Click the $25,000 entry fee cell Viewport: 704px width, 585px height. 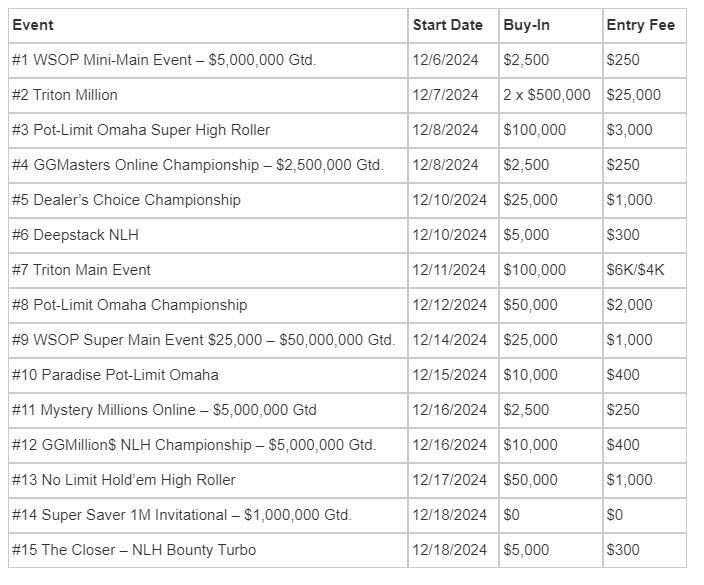[633, 95]
